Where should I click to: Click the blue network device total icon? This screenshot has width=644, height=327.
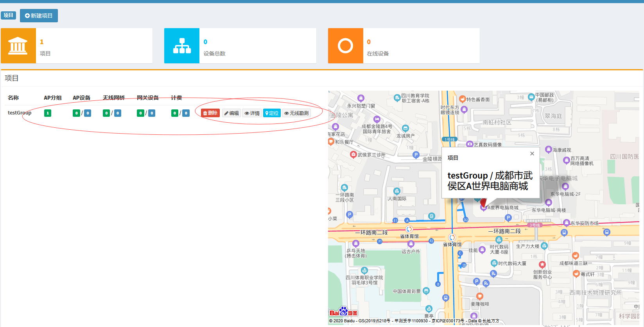(182, 46)
